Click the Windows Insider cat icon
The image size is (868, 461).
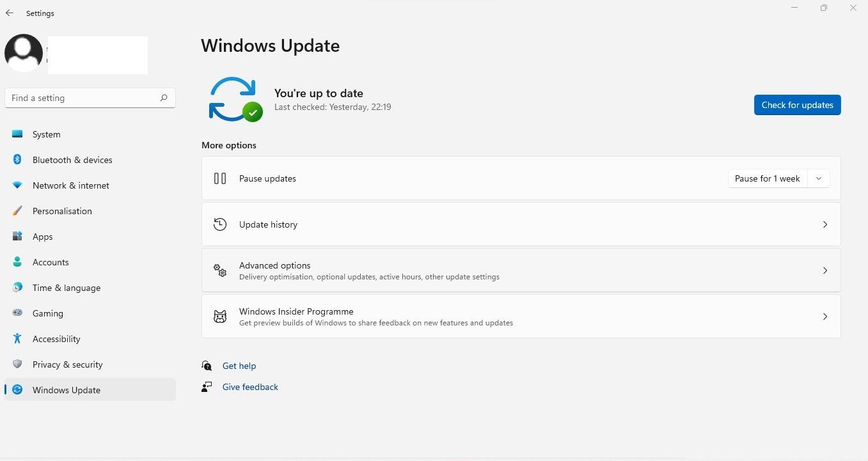[220, 316]
